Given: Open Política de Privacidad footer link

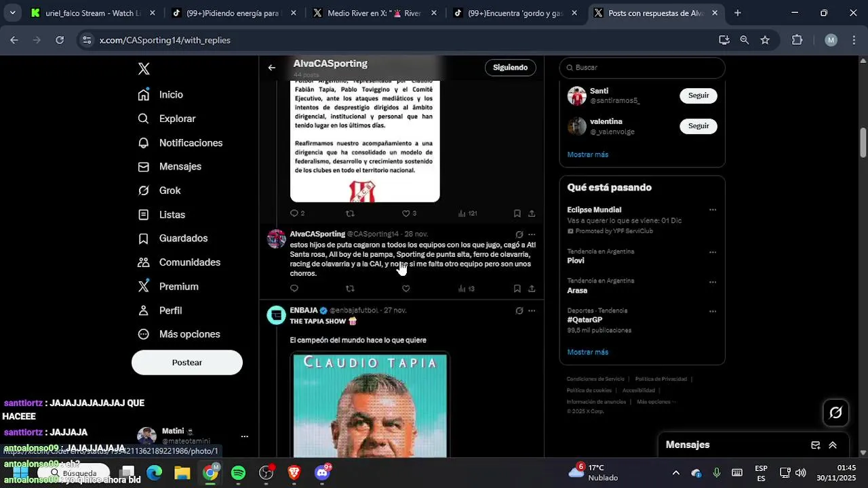Looking at the screenshot, I should click(x=661, y=379).
